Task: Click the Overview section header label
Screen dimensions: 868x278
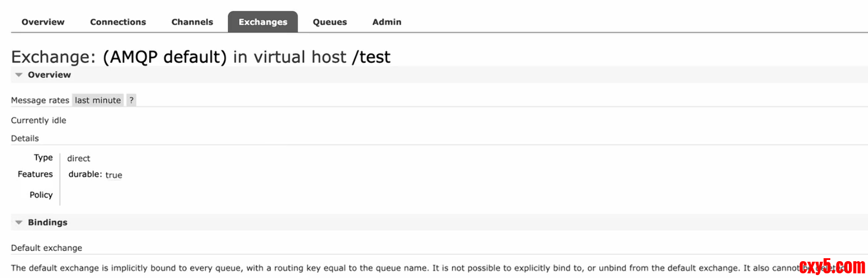Action: pos(49,75)
